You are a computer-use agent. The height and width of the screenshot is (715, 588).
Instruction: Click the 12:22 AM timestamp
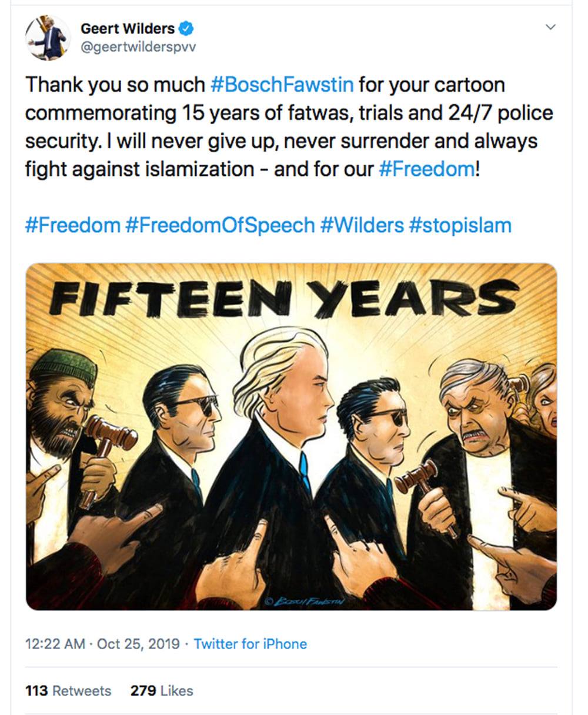pyautogui.click(x=55, y=644)
